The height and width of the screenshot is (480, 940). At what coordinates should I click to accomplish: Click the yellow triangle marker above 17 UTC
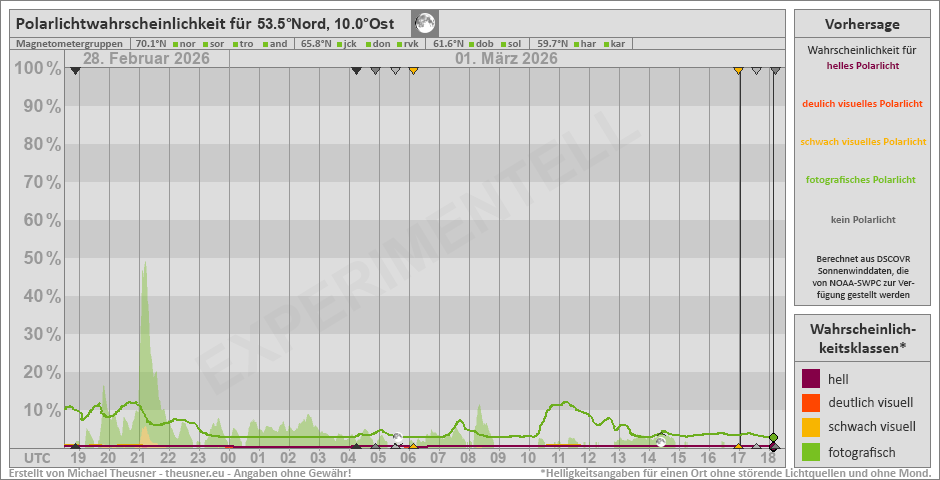[x=738, y=70]
